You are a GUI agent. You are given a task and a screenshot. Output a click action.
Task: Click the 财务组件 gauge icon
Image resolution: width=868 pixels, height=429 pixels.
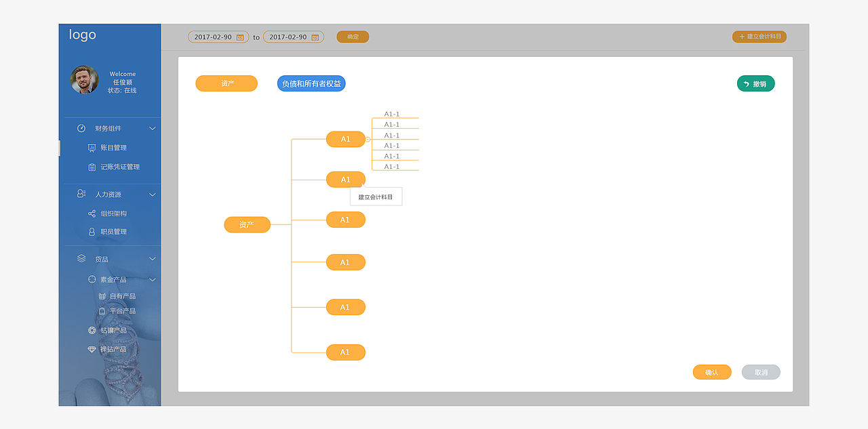[x=81, y=128]
